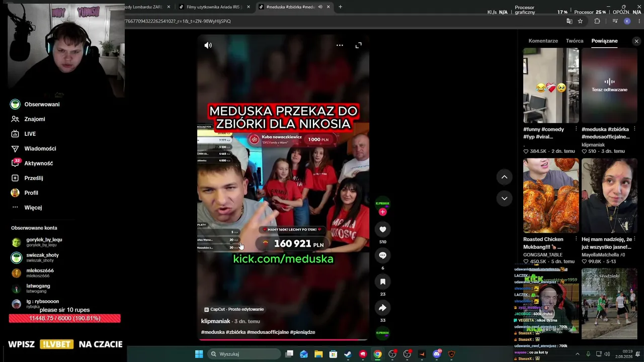Switch to the Komentarze tab

[x=543, y=41]
